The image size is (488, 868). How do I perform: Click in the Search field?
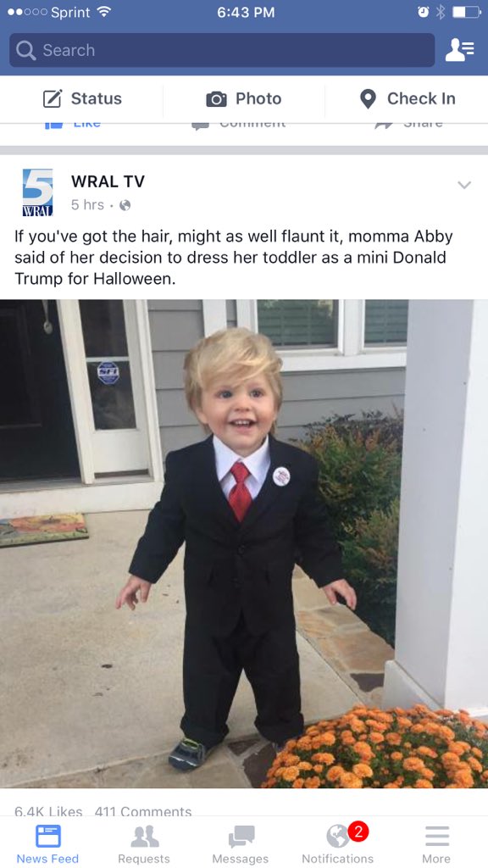point(222,50)
